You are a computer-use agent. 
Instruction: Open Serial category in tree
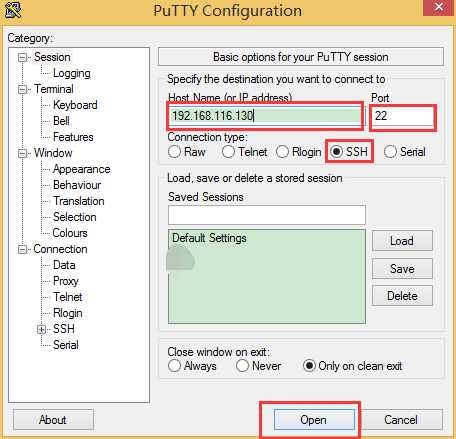66,345
